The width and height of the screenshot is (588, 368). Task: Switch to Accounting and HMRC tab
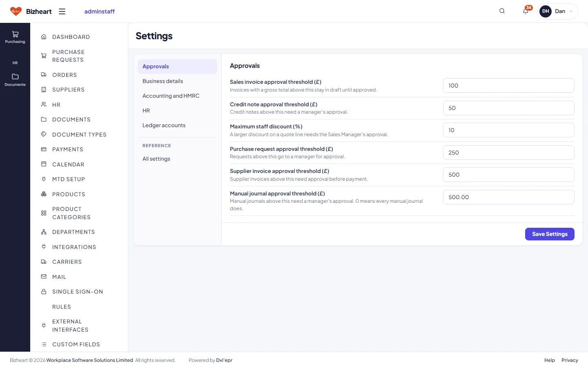(x=177, y=96)
